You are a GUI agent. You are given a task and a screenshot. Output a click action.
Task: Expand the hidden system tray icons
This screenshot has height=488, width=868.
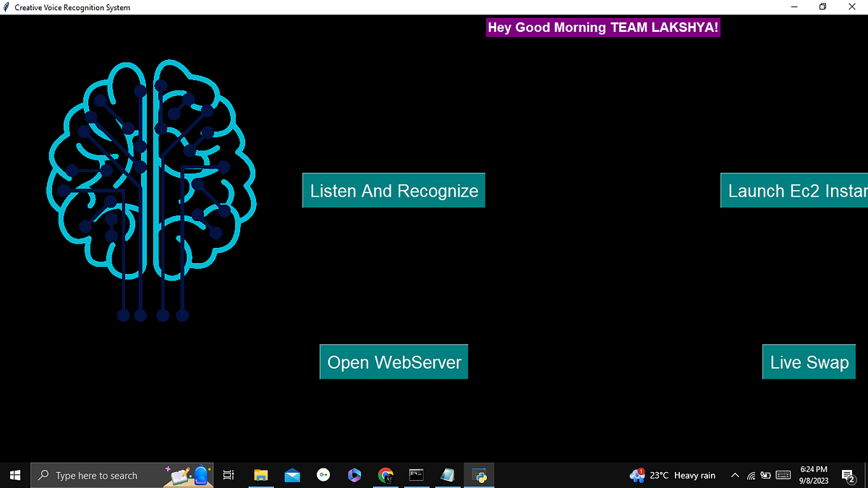click(x=734, y=475)
